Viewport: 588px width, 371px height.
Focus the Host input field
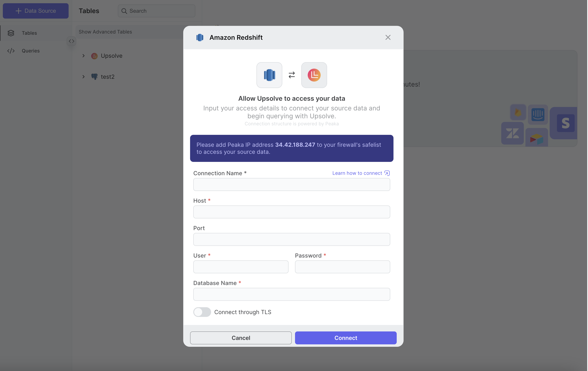click(291, 212)
